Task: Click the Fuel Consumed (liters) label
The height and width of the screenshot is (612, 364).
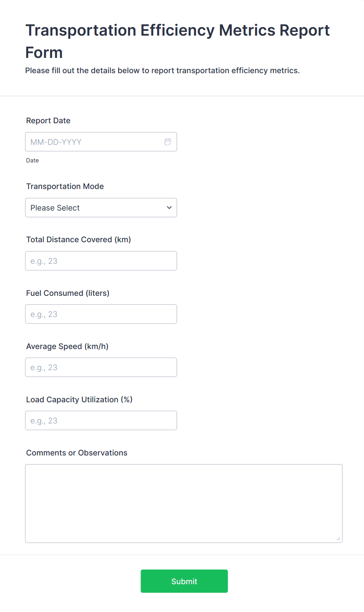Action: pyautogui.click(x=67, y=293)
